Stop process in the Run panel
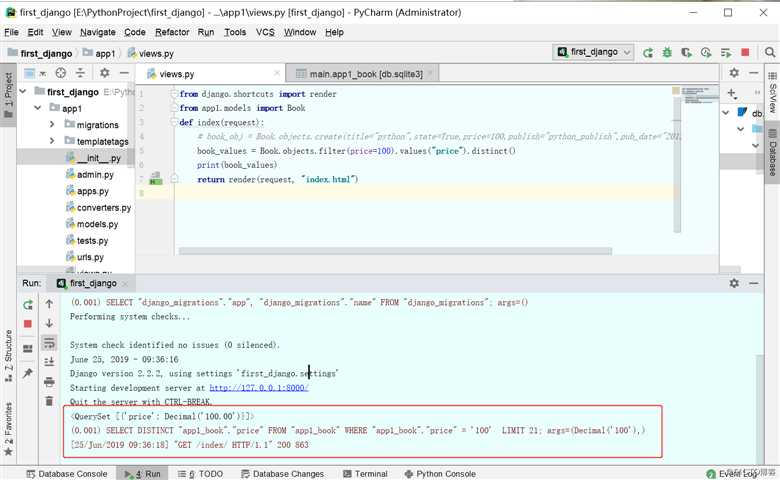 [x=28, y=324]
